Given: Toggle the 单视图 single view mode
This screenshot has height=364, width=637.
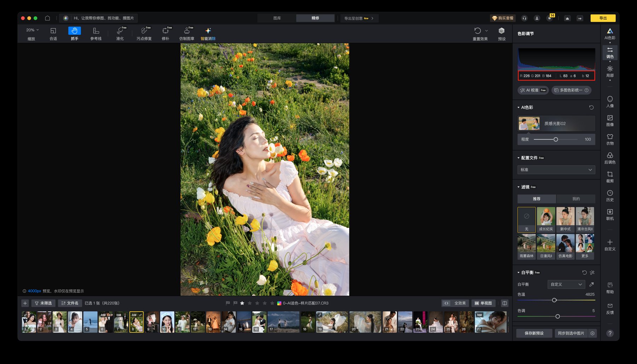Looking at the screenshot, I should 483,303.
